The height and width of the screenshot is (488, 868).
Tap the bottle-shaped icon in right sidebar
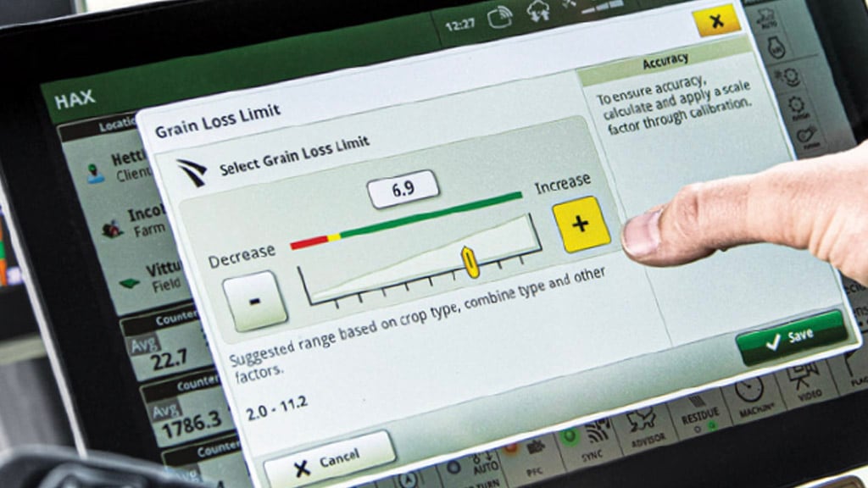[x=777, y=48]
